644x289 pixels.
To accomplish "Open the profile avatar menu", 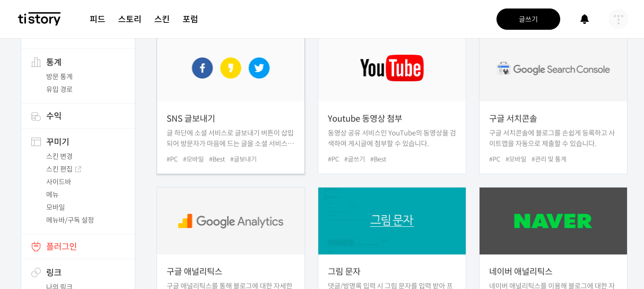I will tap(619, 19).
